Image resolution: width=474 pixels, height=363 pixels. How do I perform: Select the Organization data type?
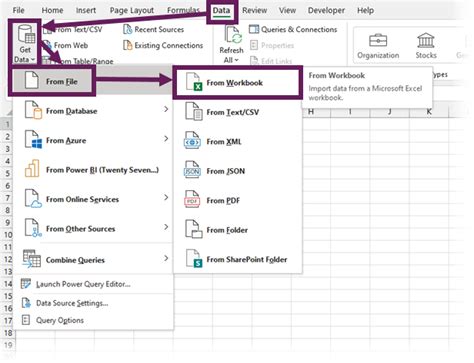(378, 46)
